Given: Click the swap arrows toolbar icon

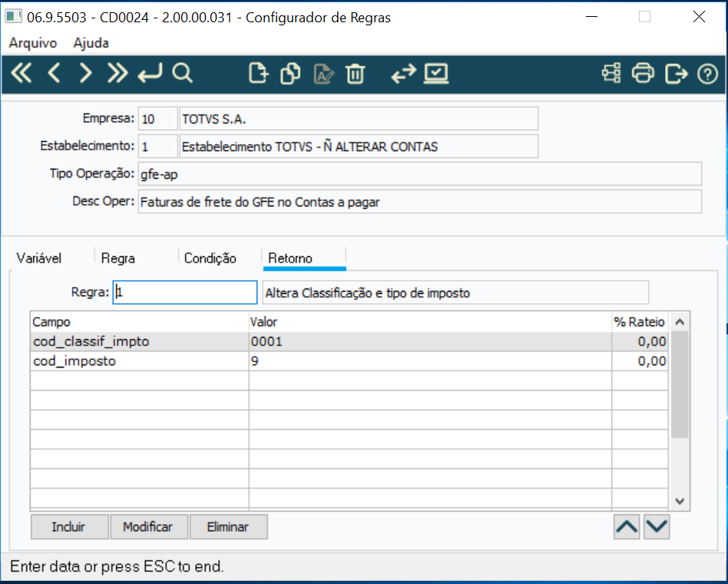Looking at the screenshot, I should 403,74.
